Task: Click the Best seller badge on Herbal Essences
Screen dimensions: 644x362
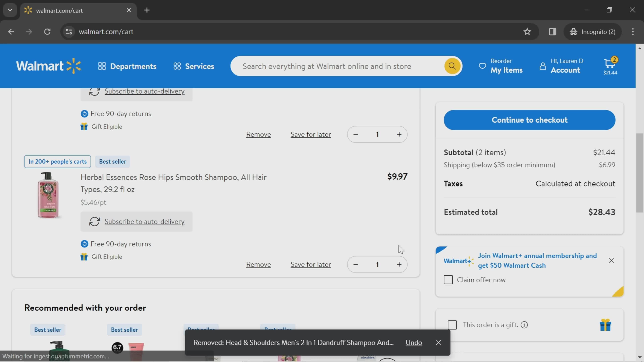Action: click(x=113, y=162)
